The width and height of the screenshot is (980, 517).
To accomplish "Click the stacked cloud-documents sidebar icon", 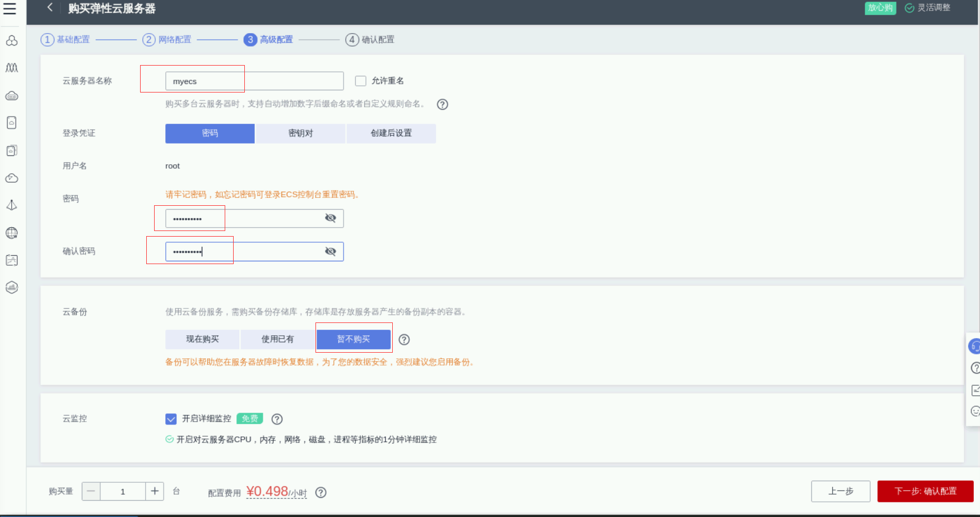I will click(12, 150).
